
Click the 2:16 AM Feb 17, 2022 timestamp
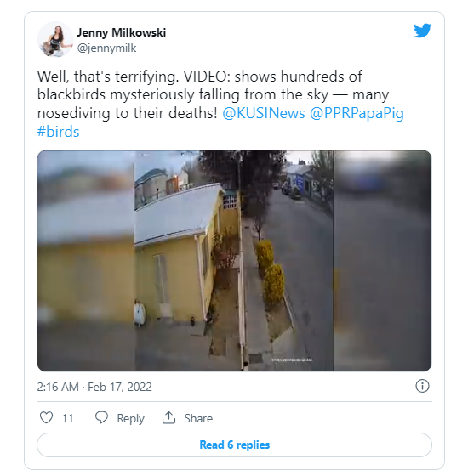(x=94, y=387)
